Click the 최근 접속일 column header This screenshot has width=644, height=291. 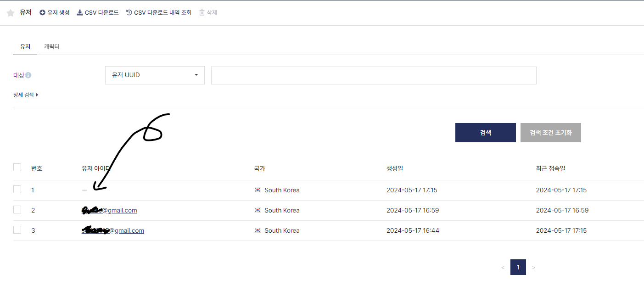(550, 168)
